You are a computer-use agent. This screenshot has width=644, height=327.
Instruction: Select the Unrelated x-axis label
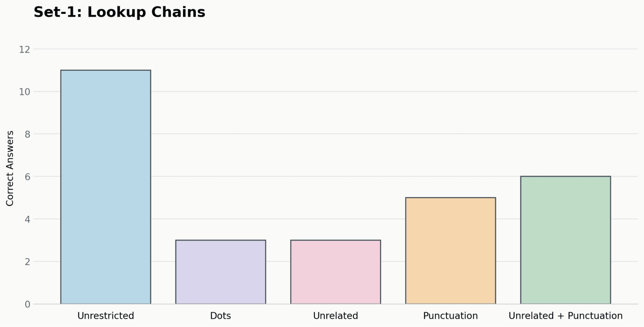point(336,316)
